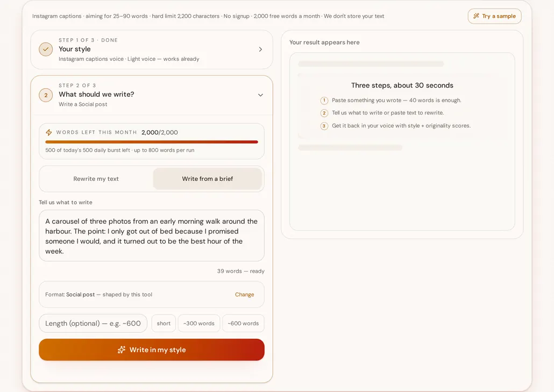Select the Write from a brief tab
This screenshot has height=392, width=554.
click(208, 179)
